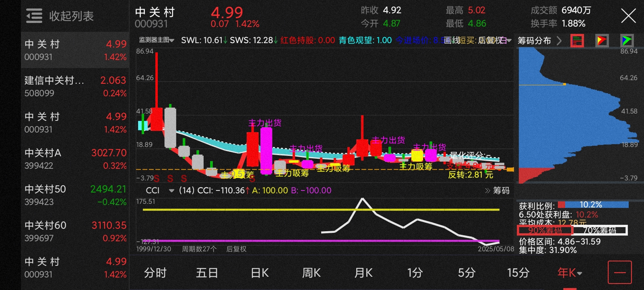Open 建信中关村 508099 in the list
This screenshot has height=290, width=644.
[x=75, y=86]
